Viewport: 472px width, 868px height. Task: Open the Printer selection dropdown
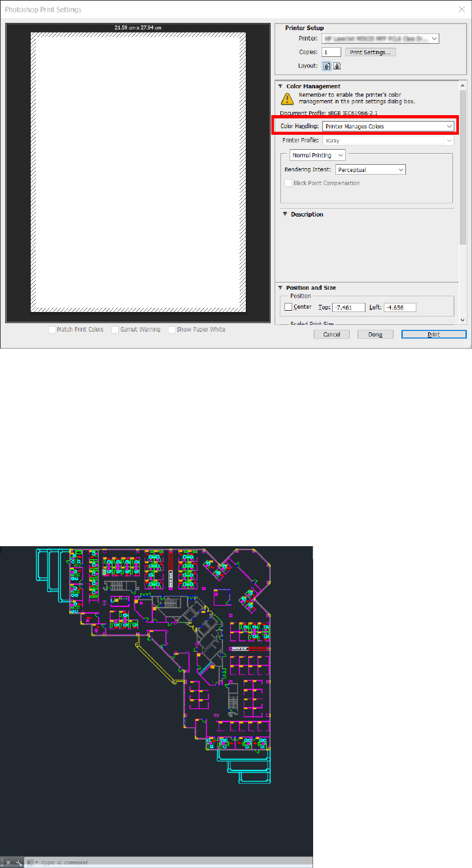click(380, 39)
